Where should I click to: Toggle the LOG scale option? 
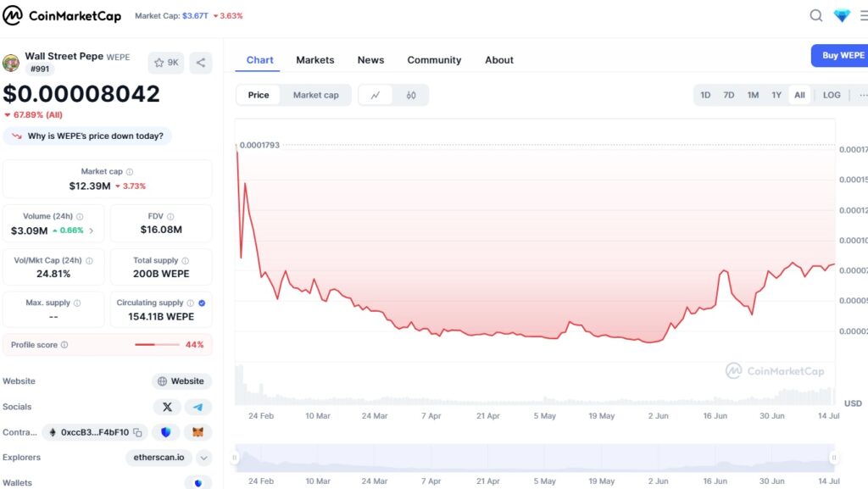(x=832, y=95)
